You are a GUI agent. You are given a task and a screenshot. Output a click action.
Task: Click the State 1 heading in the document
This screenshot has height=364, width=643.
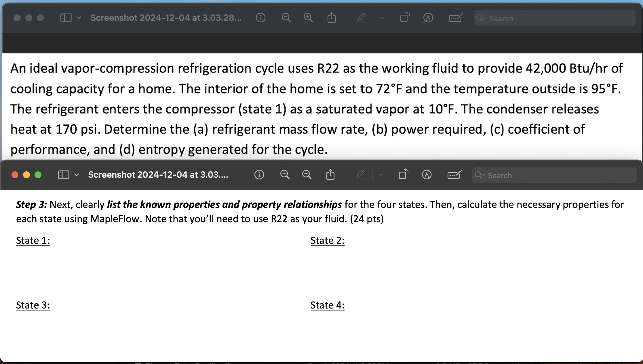pyautogui.click(x=33, y=240)
